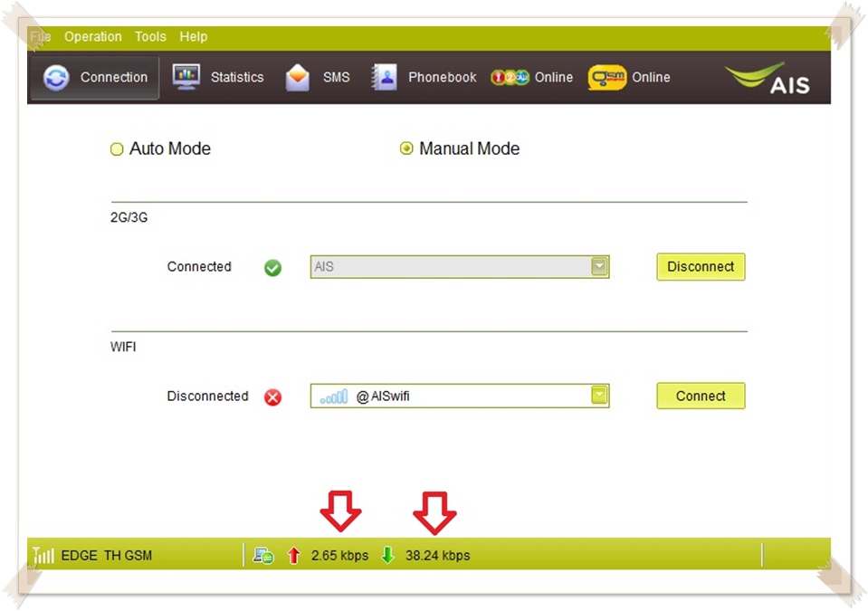
Task: Click the red disconnected X icon
Action: [272, 397]
